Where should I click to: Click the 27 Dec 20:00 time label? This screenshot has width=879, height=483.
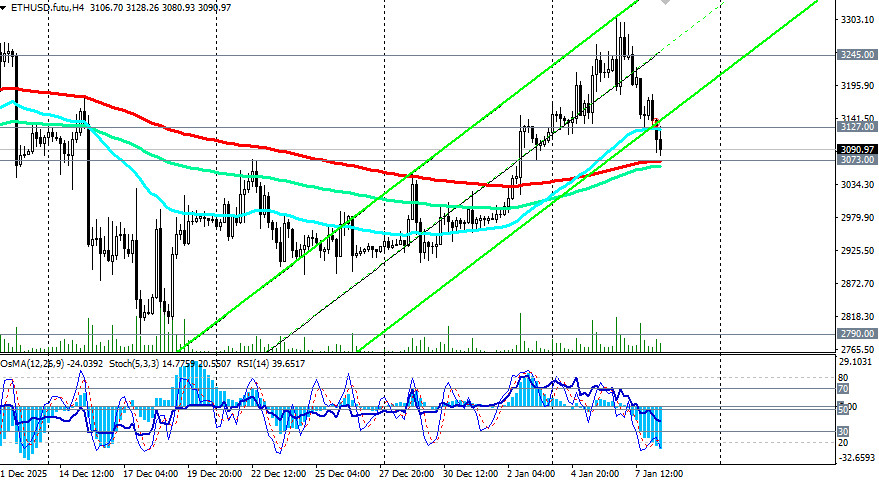point(406,473)
